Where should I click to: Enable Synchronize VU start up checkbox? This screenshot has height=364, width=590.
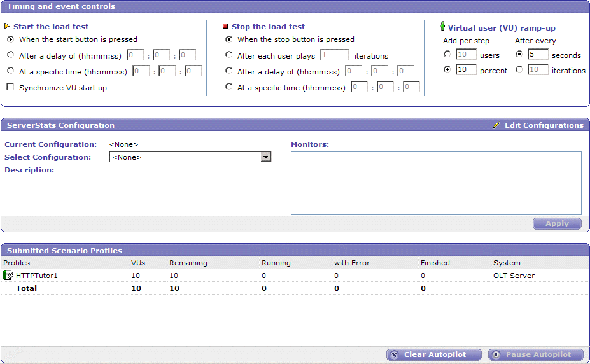pos(11,87)
